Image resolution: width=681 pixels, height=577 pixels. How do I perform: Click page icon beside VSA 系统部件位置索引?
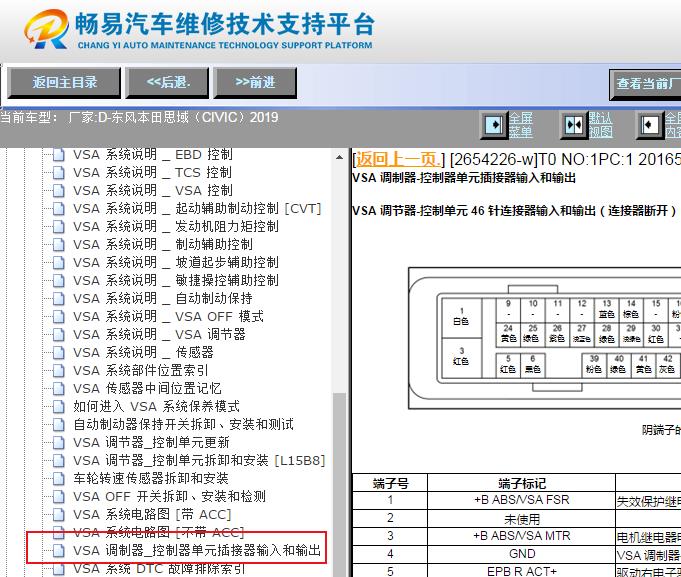[59, 370]
